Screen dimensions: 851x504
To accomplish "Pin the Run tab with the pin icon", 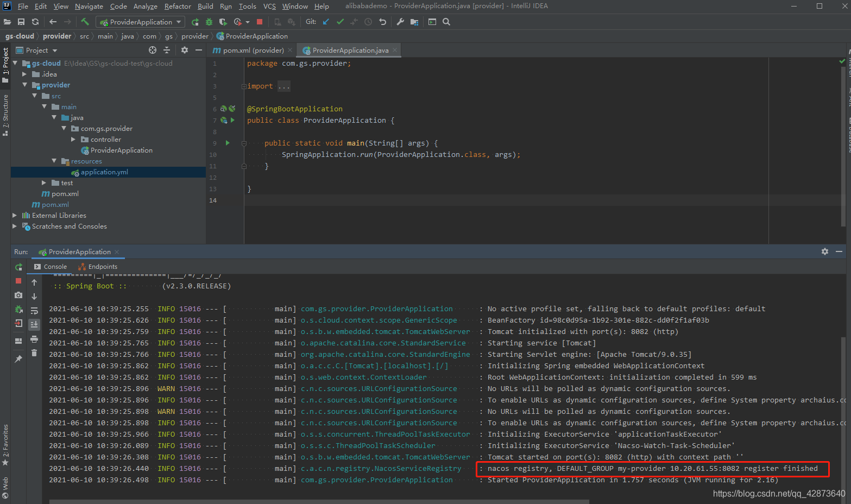I will 18,359.
